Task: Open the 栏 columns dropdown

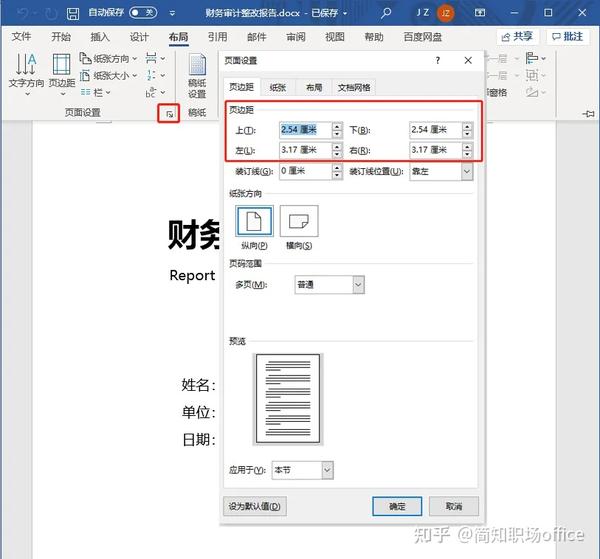Action: click(95, 92)
